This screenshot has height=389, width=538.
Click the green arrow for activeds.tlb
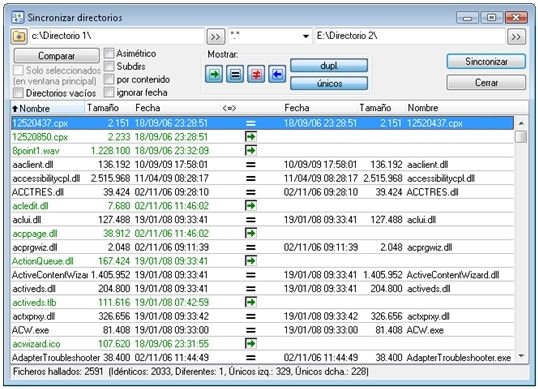[x=251, y=302]
